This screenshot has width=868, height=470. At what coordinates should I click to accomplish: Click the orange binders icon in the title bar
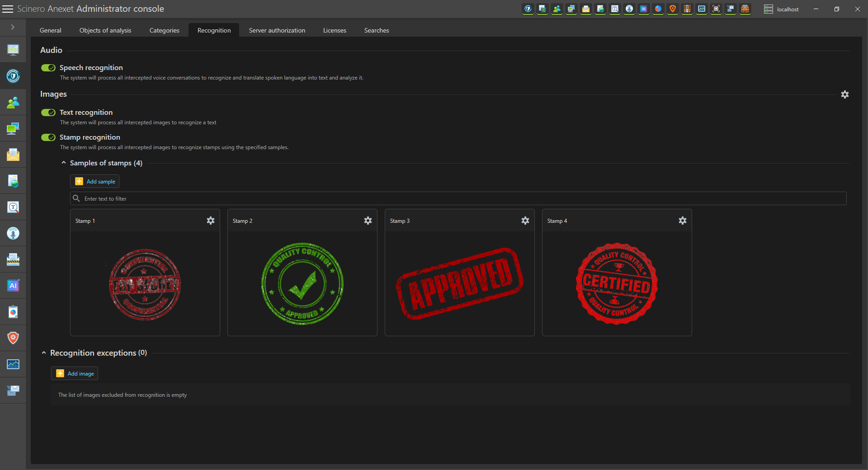pyautogui.click(x=687, y=9)
